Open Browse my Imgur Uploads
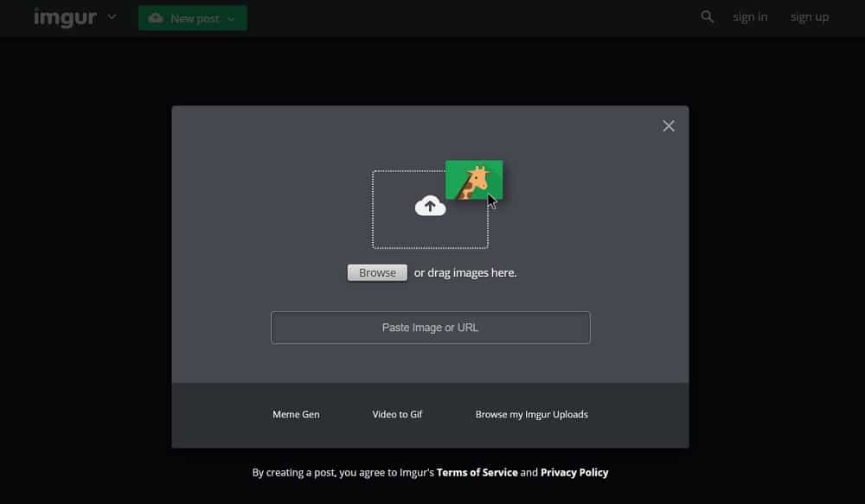The width and height of the screenshot is (865, 504). tap(531, 414)
